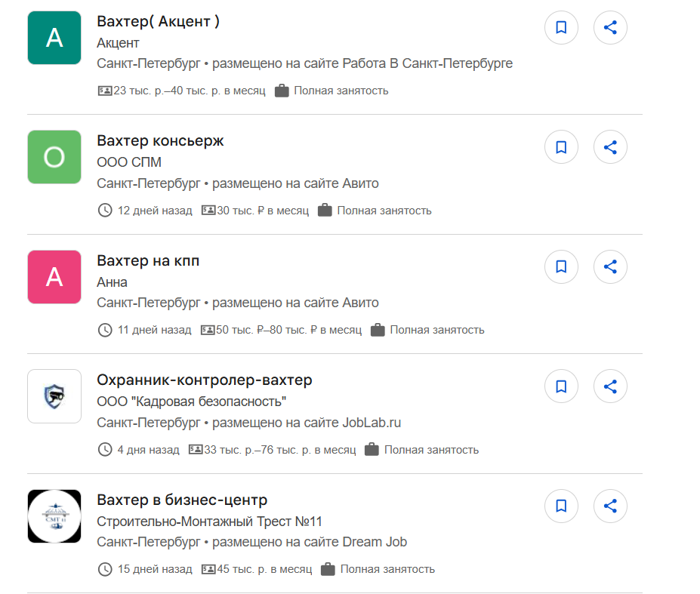This screenshot has height=594, width=700.
Task: Click the green ООО СПМ logo
Action: [x=54, y=157]
